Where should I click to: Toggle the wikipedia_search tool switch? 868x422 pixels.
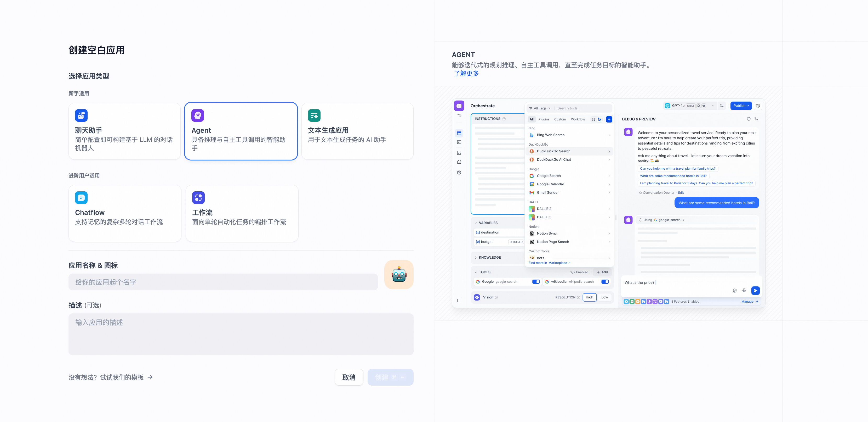click(605, 282)
